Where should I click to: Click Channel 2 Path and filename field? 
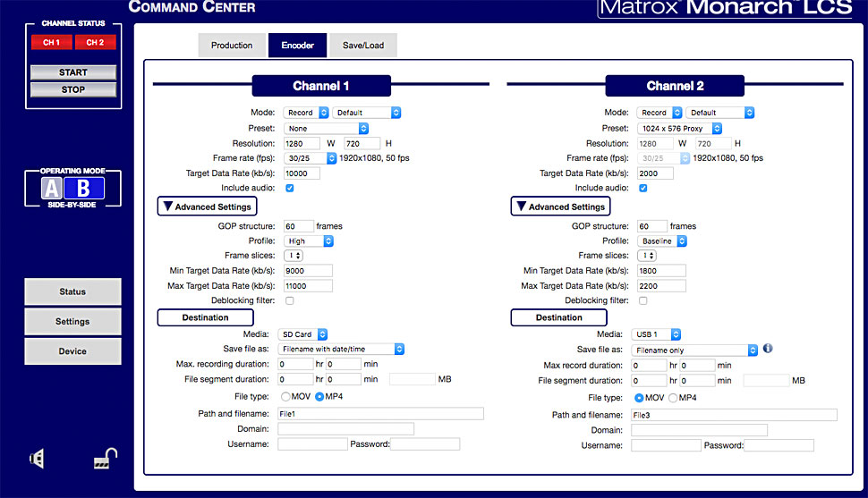(734, 415)
